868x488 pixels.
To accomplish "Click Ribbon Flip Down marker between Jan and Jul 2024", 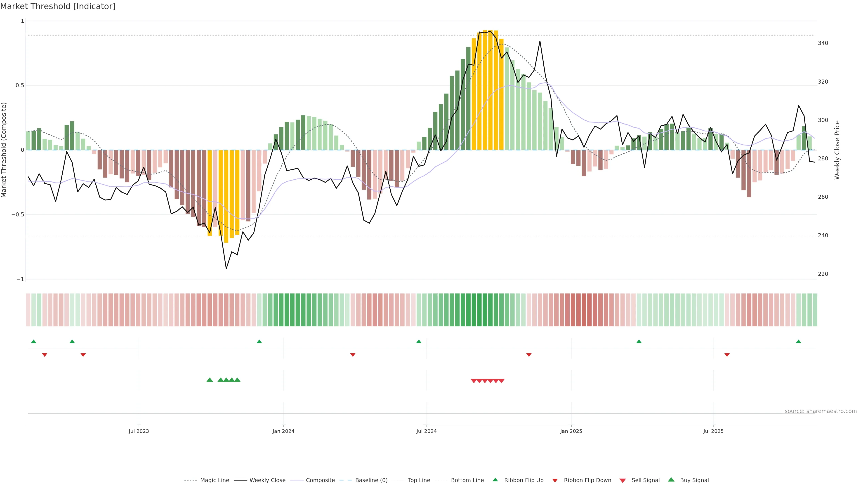I will 352,355.
